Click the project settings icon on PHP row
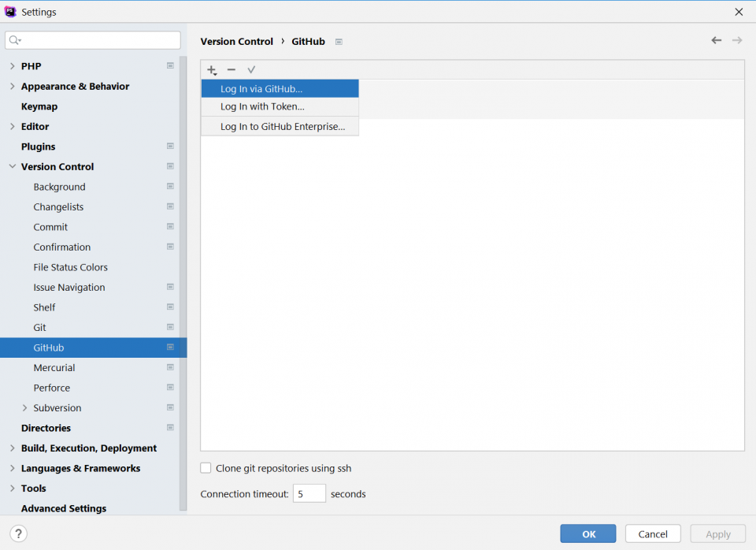Viewport: 756px width, 550px height. click(x=170, y=65)
